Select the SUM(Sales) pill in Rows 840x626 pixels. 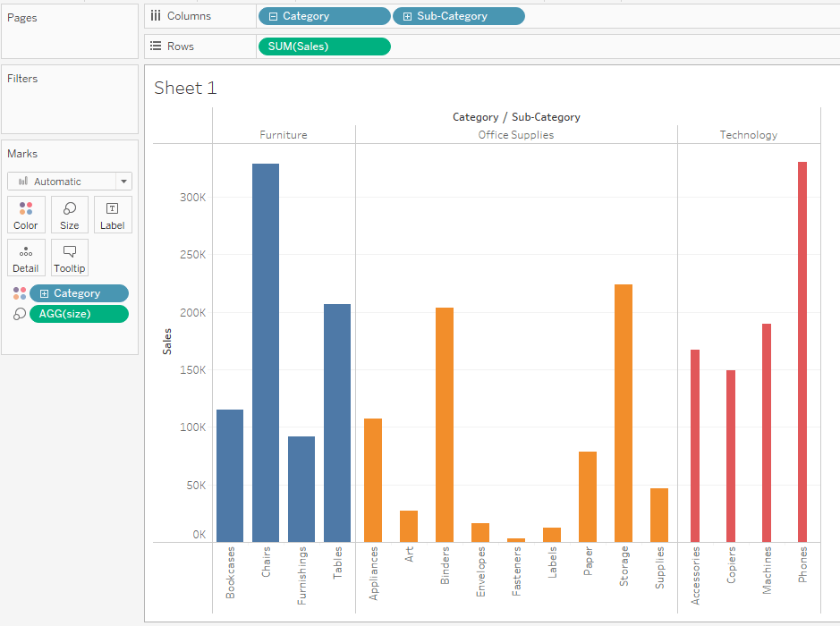[x=325, y=47]
